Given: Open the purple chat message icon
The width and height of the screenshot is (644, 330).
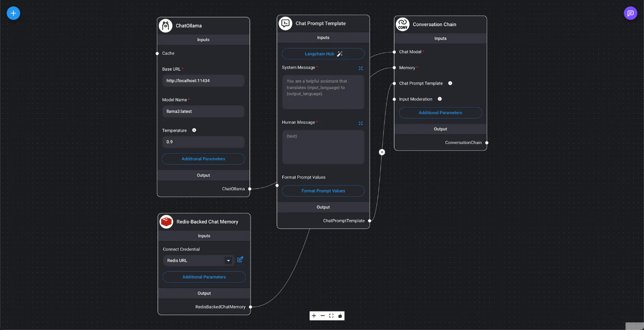Looking at the screenshot, I should point(630,13).
